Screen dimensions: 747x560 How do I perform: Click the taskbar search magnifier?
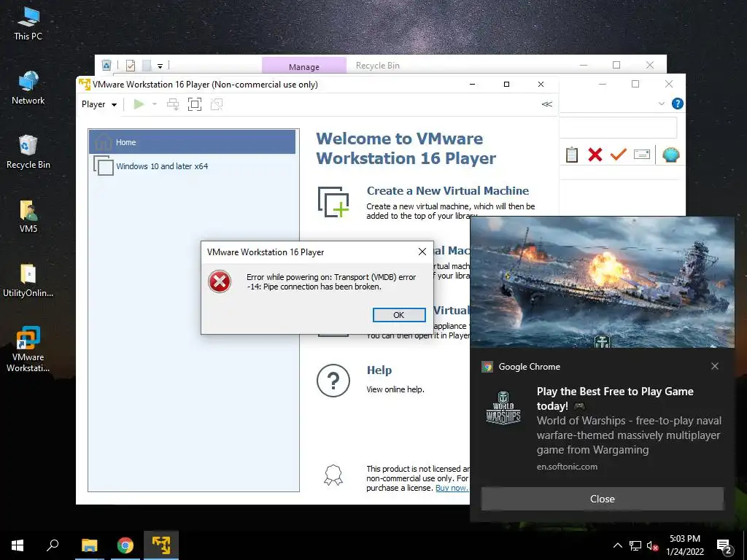(x=53, y=545)
